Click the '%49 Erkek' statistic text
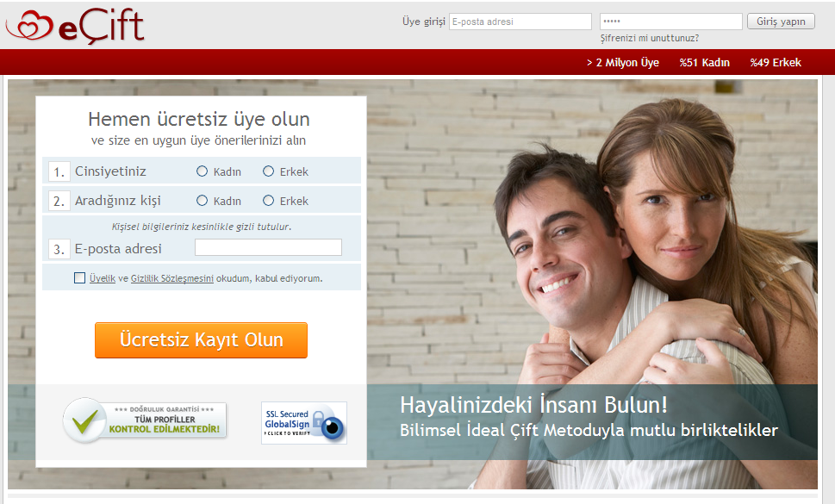Screen dimensions: 835x504 (x=776, y=63)
